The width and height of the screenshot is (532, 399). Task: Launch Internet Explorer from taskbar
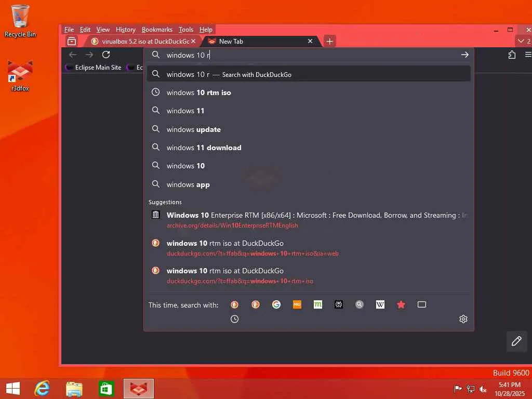point(42,389)
